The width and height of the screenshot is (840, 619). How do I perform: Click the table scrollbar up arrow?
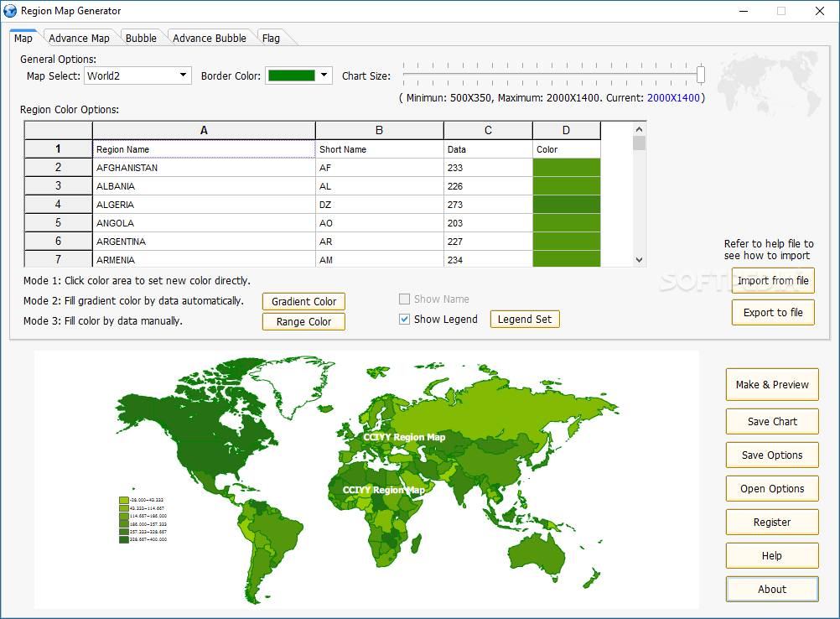pyautogui.click(x=639, y=129)
